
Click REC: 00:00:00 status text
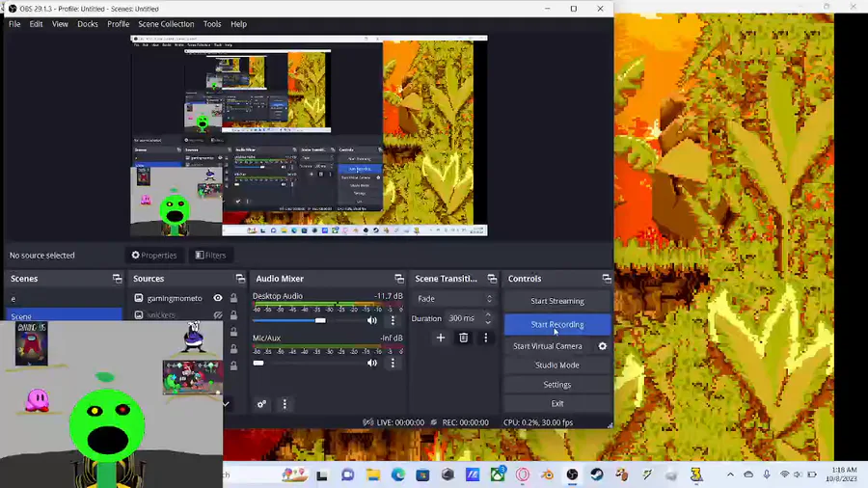pos(465,422)
